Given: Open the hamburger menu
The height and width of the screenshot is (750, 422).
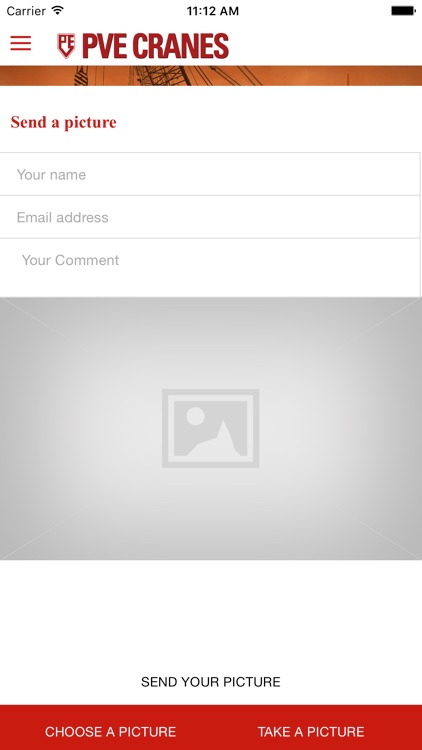Looking at the screenshot, I should click(x=21, y=43).
